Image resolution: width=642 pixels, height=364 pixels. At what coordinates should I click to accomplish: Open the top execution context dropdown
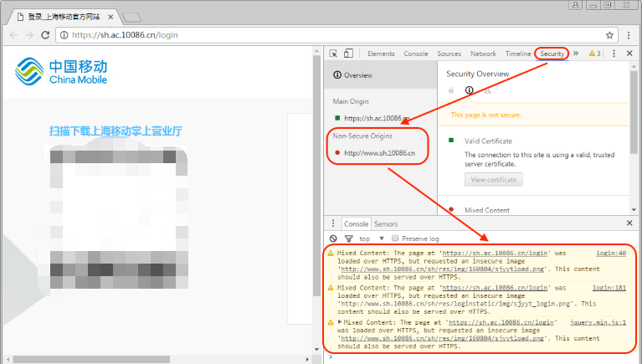pos(372,238)
